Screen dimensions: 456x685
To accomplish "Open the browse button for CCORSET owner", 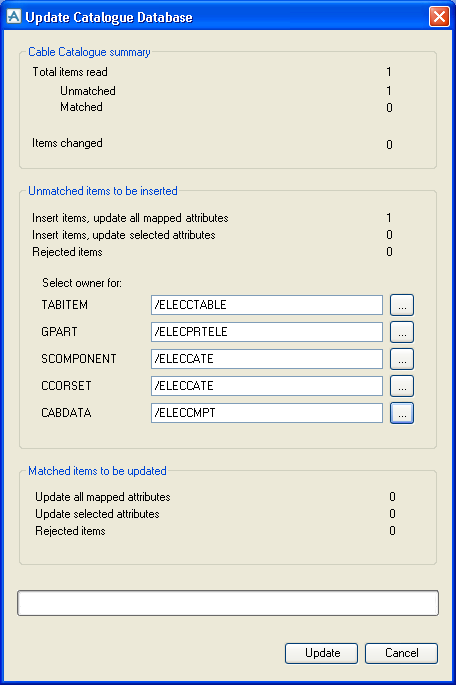I will tap(402, 386).
